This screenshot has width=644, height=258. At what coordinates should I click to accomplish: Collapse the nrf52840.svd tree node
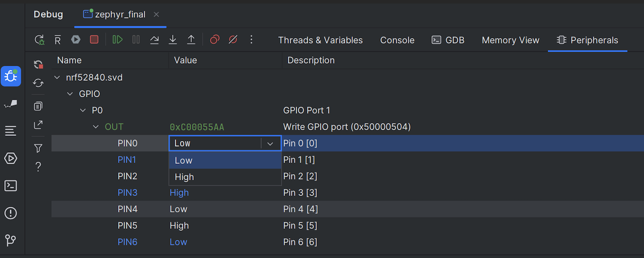(57, 77)
